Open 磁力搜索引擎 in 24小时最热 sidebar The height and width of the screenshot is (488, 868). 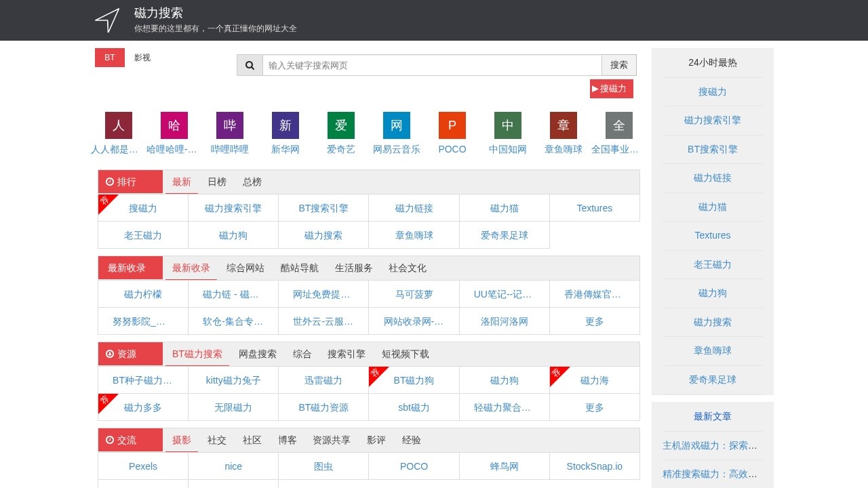(x=713, y=120)
